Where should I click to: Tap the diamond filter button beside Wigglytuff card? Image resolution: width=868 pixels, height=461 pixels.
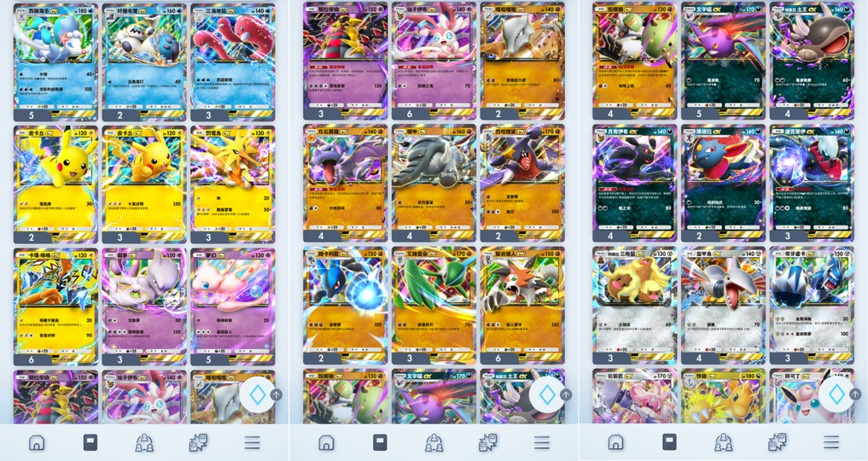click(836, 395)
